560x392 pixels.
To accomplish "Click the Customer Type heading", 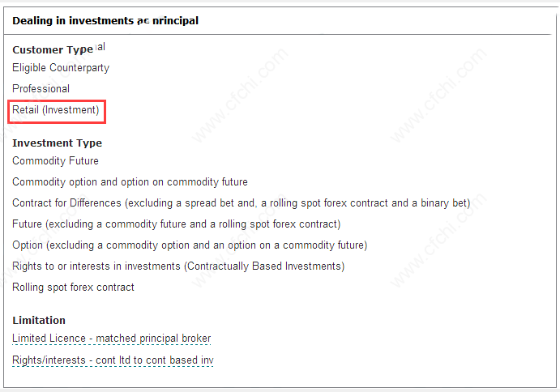I will pyautogui.click(x=53, y=49).
